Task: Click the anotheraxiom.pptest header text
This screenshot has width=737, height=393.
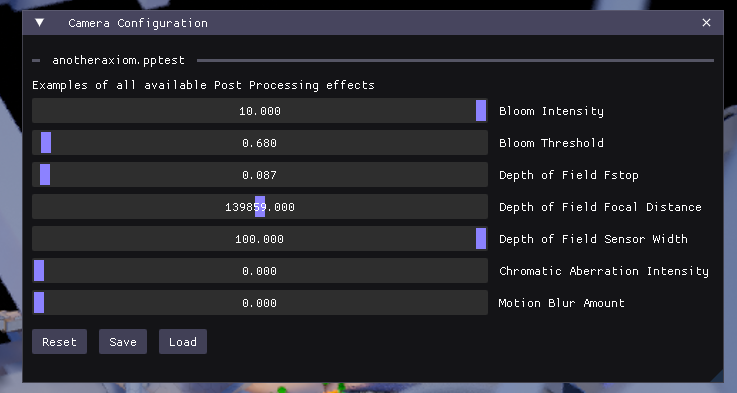Action: [x=118, y=60]
